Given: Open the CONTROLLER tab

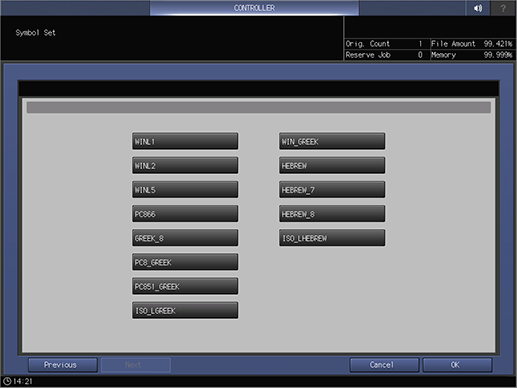Looking at the screenshot, I should pyautogui.click(x=254, y=8).
